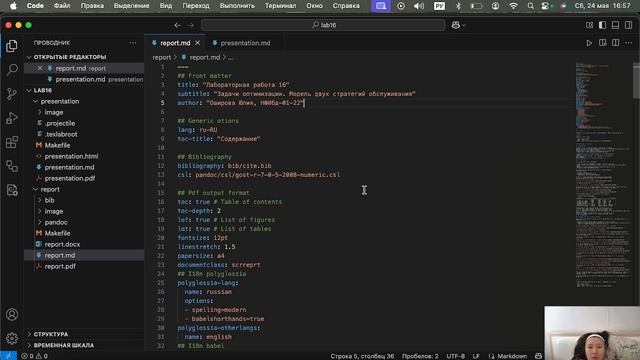Open Source Control view
The height and width of the screenshot is (360, 640).
coord(12,94)
